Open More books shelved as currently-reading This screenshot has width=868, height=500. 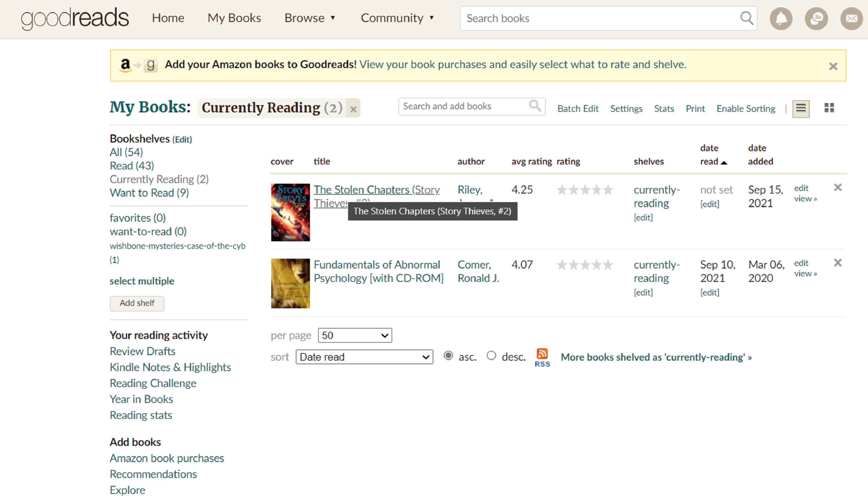pos(656,357)
